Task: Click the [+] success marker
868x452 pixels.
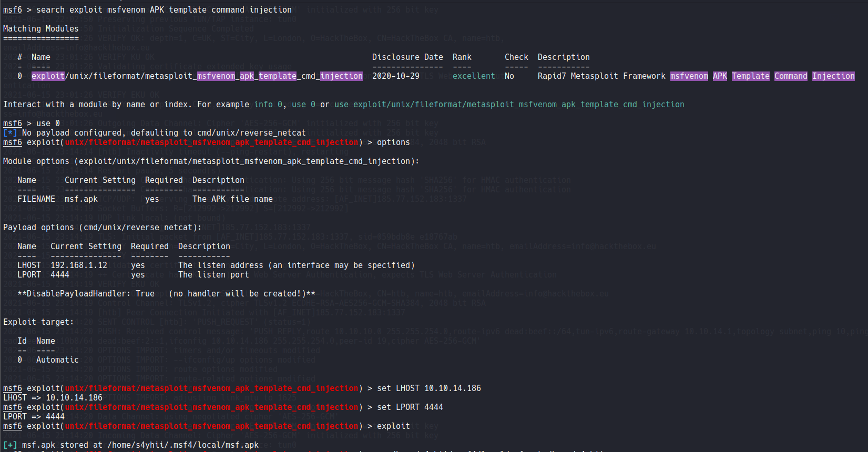Action: (x=10, y=445)
